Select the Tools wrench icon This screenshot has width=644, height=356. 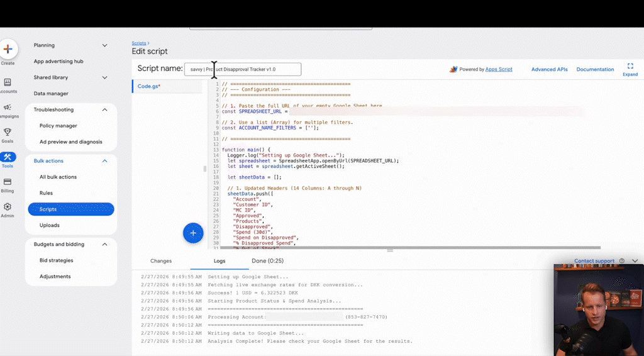click(x=8, y=157)
